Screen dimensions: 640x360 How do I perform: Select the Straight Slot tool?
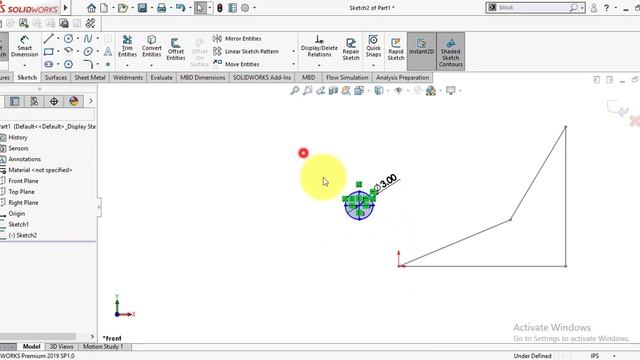pos(49,64)
